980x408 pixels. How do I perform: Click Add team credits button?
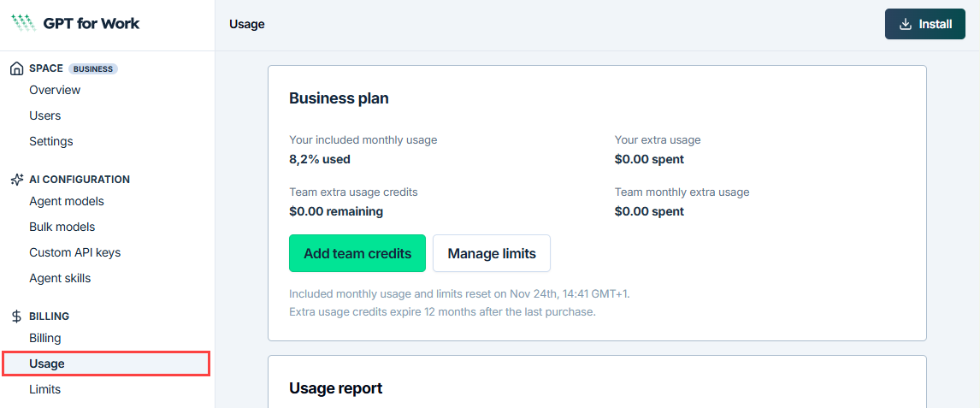click(357, 253)
